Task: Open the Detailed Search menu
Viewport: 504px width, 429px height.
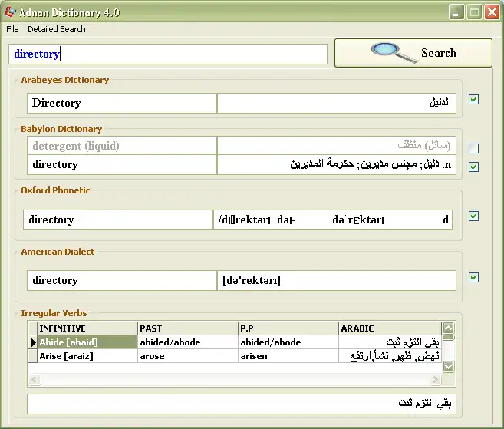Action: pos(57,29)
